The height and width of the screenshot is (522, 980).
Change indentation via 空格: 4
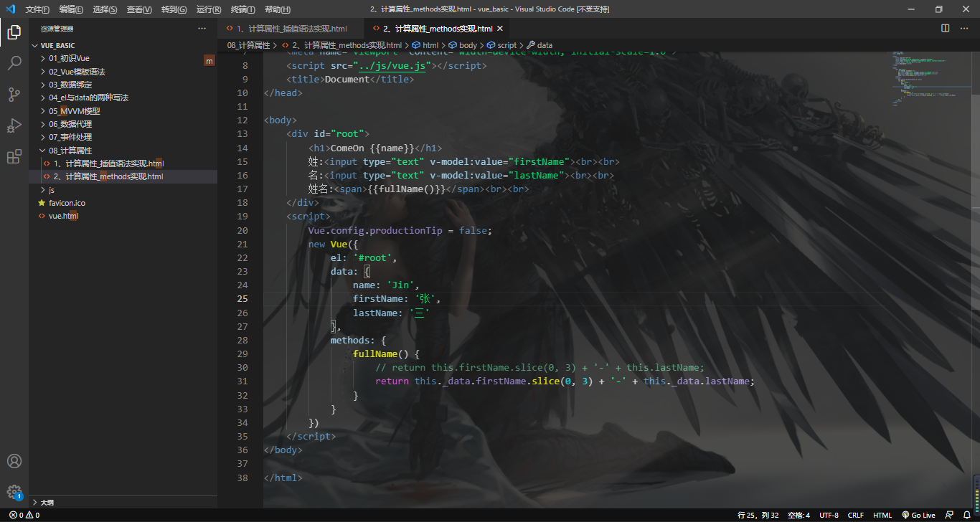798,515
